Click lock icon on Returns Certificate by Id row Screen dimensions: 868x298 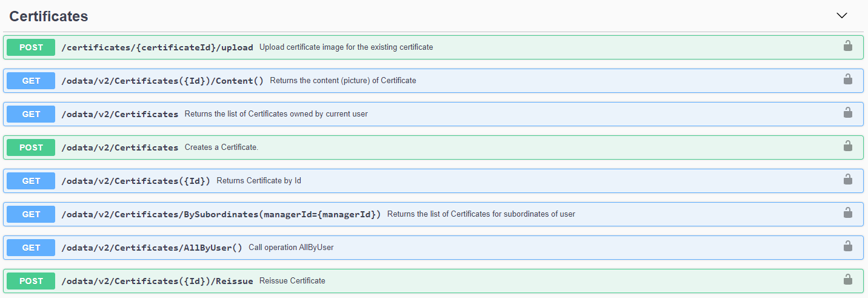click(848, 179)
